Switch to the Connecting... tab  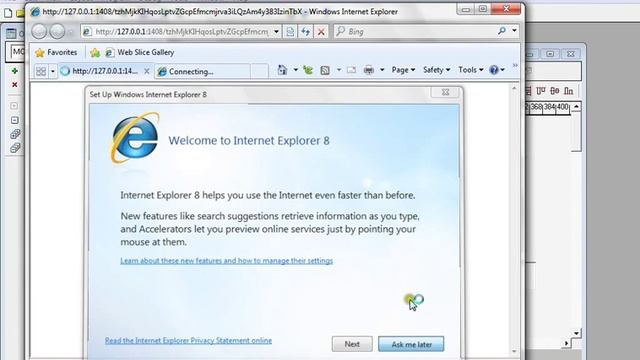coord(202,71)
